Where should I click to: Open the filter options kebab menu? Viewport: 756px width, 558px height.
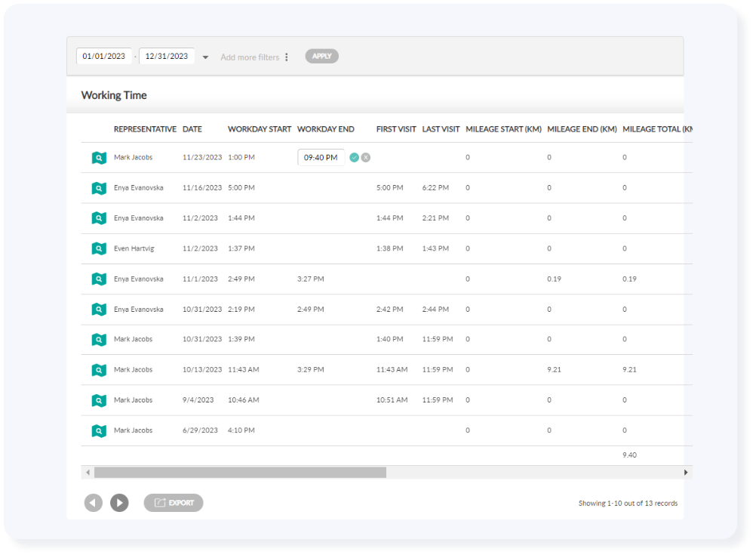287,57
